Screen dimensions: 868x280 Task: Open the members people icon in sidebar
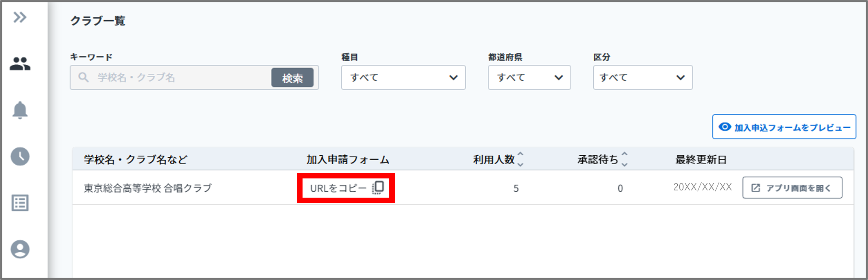click(x=20, y=64)
